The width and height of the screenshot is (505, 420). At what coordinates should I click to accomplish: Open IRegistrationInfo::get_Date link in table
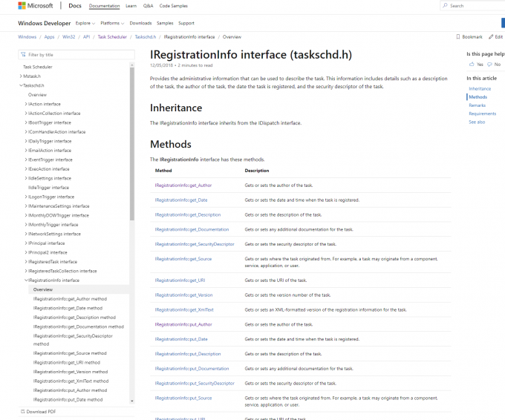(x=181, y=200)
